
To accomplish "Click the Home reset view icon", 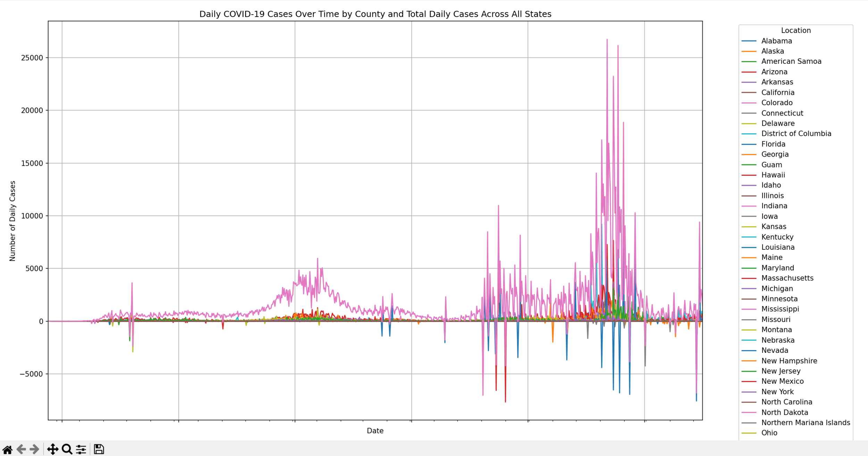I will click(x=8, y=449).
